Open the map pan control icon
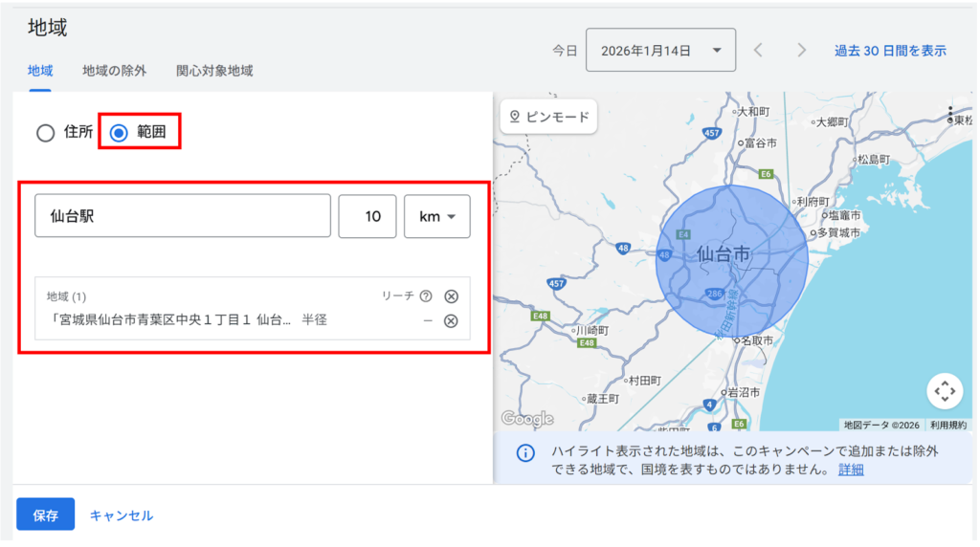Viewport: 980px width, 547px height. 944,391
